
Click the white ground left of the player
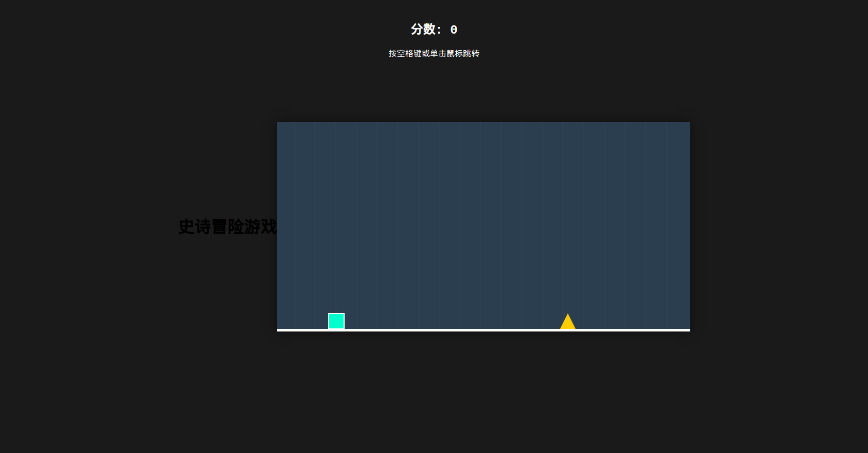[302, 330]
